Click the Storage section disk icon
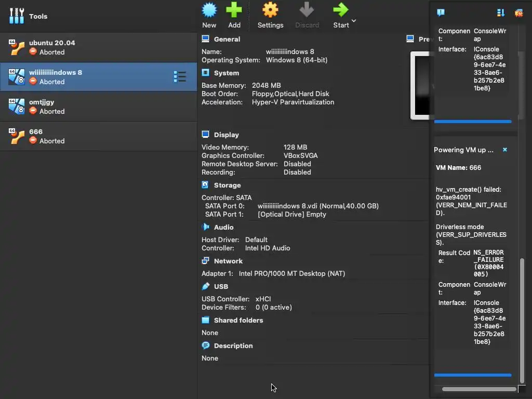This screenshot has height=399, width=532. [205, 185]
